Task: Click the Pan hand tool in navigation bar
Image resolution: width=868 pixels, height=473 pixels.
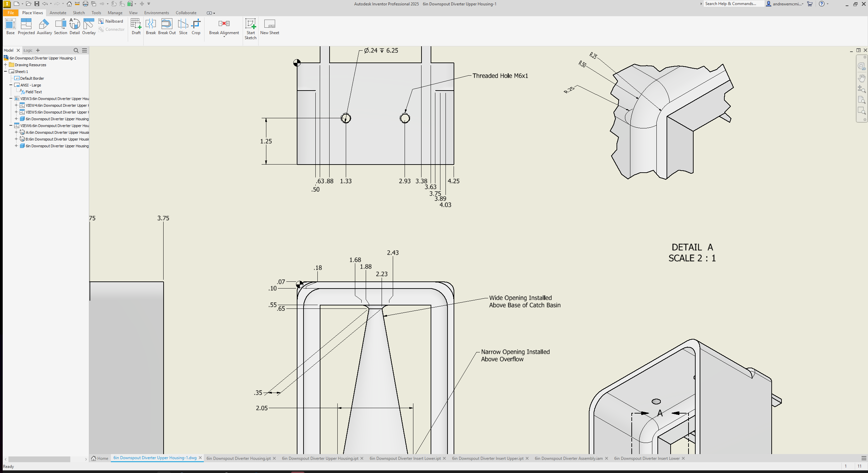Action: point(861,78)
